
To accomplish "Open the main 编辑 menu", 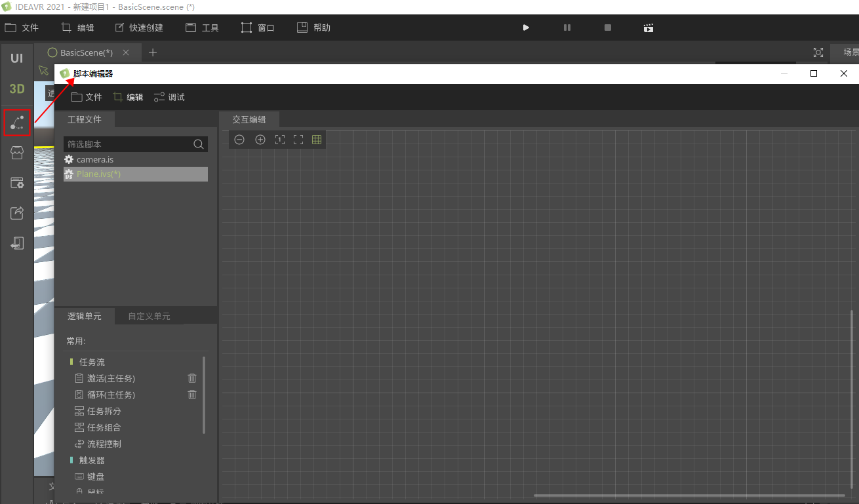I will (77, 28).
